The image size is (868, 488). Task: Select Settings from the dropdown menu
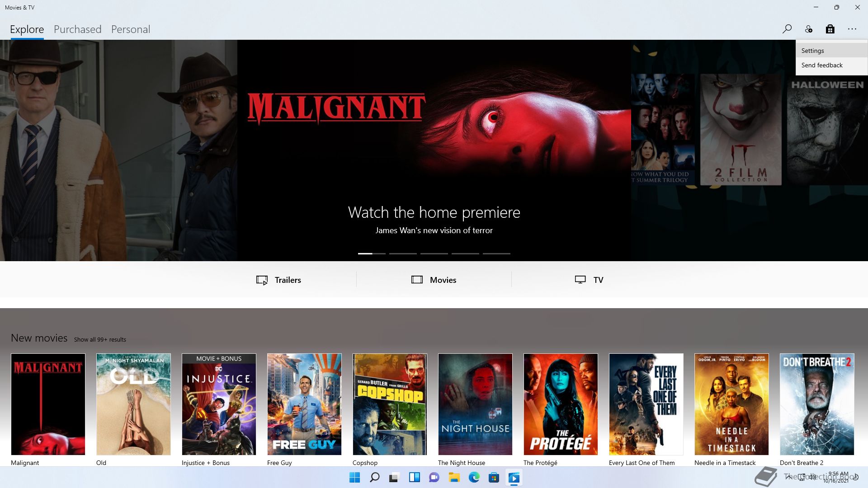tap(831, 51)
